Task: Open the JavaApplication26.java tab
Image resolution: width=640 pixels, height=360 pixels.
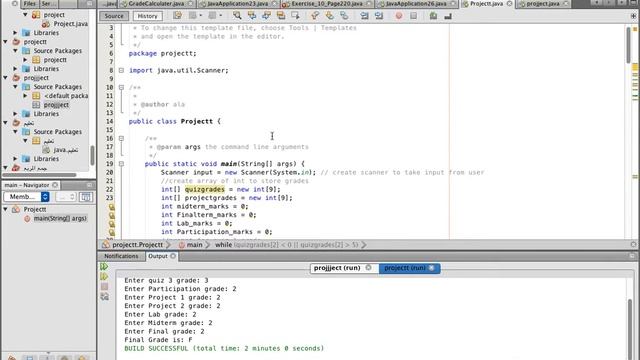Action: point(416,4)
